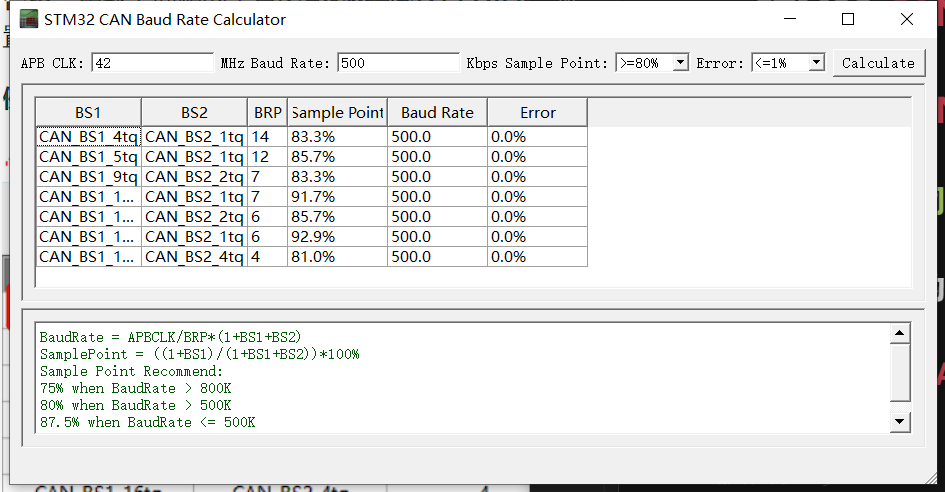Screen dimensions: 945x492
Task: Click the '87.5% when BaudRate <= 500K' line
Action: [148, 422]
